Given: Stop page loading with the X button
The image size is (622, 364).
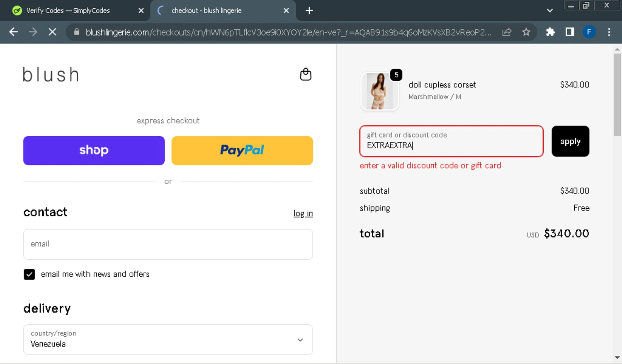Looking at the screenshot, I should pos(52,32).
